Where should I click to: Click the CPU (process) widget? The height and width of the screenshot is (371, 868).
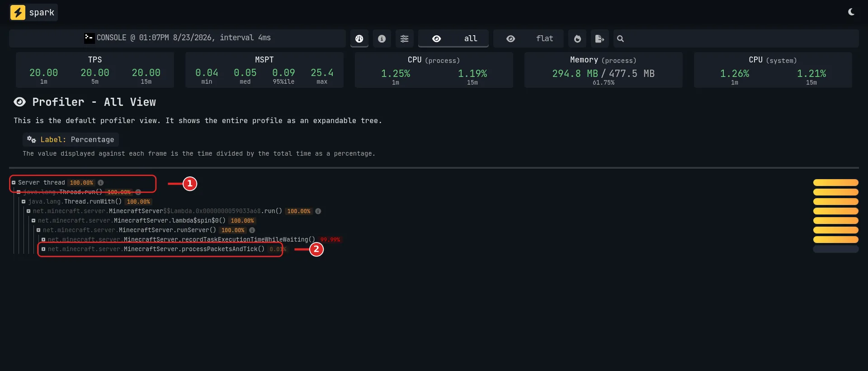[x=434, y=70]
